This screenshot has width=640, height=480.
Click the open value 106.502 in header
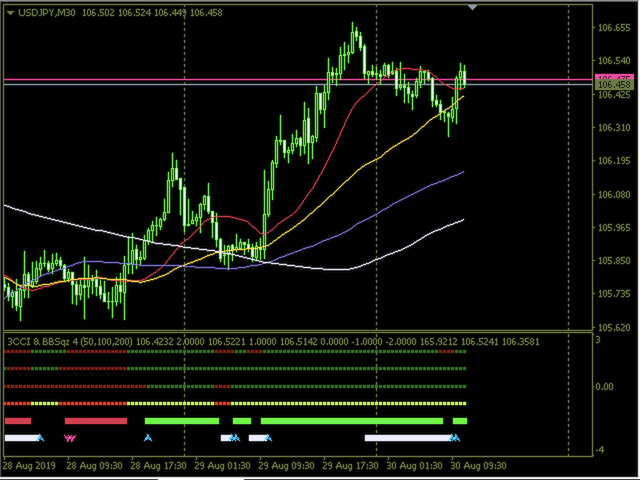pos(98,13)
